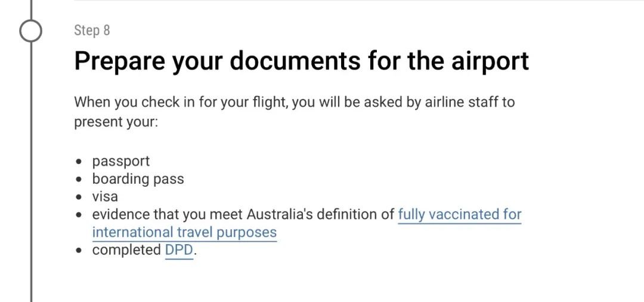Click the bullet dot beside boarding pass
This screenshot has width=644, height=302.
pos(79,180)
